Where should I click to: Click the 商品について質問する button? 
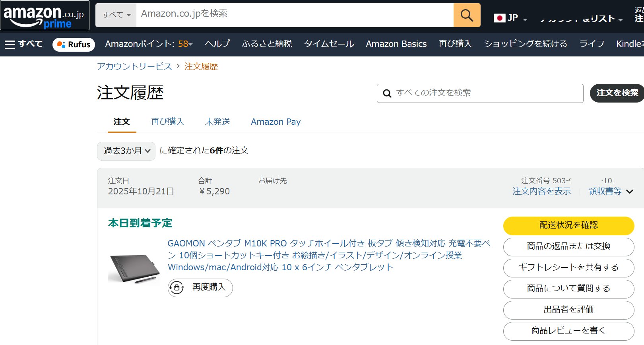[568, 289]
